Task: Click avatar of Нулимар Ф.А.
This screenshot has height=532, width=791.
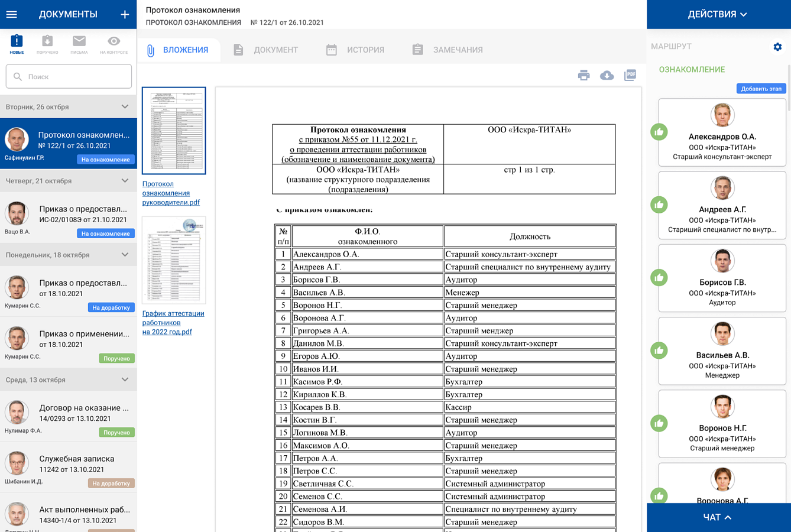Action: click(17, 412)
